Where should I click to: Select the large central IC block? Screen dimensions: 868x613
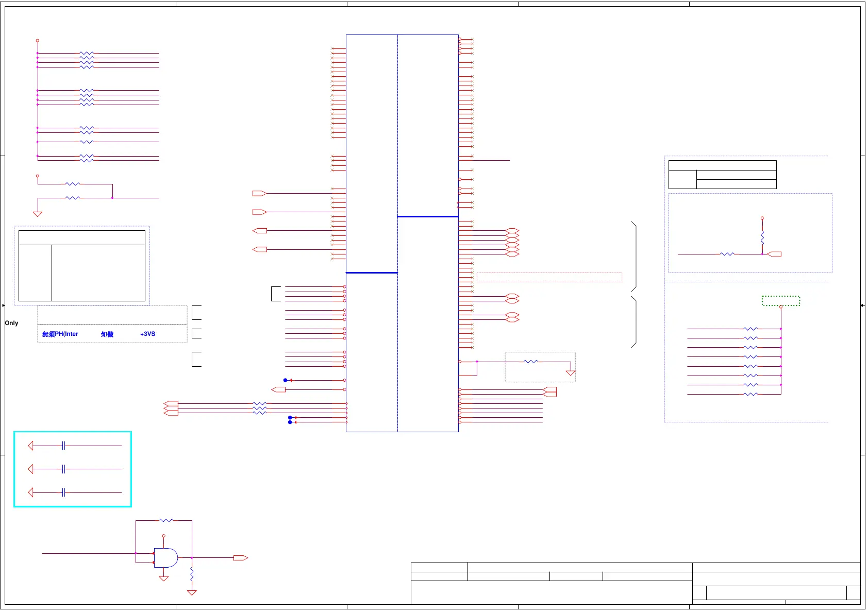click(x=402, y=233)
